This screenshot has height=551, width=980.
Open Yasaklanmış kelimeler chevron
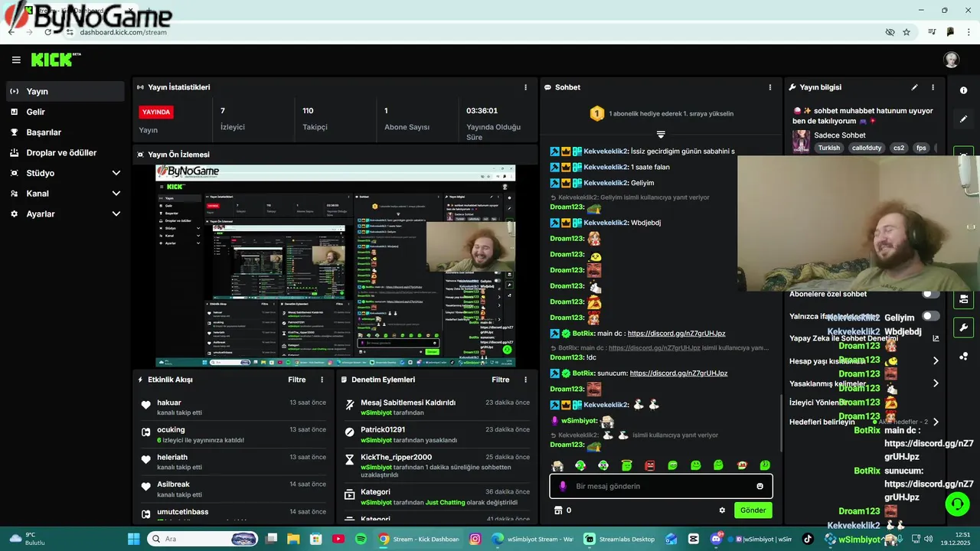935,383
